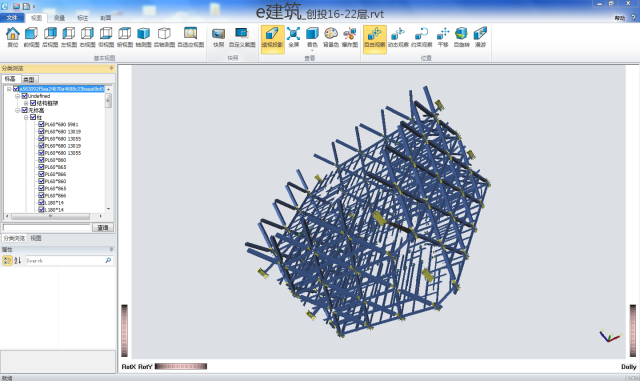
Task: Click the query button beside filter box
Action: pos(102,227)
